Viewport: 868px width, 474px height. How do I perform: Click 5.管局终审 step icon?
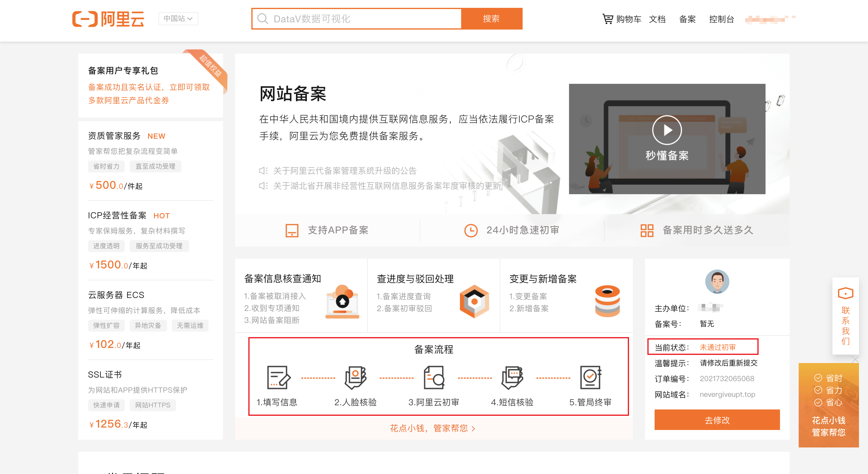591,378
